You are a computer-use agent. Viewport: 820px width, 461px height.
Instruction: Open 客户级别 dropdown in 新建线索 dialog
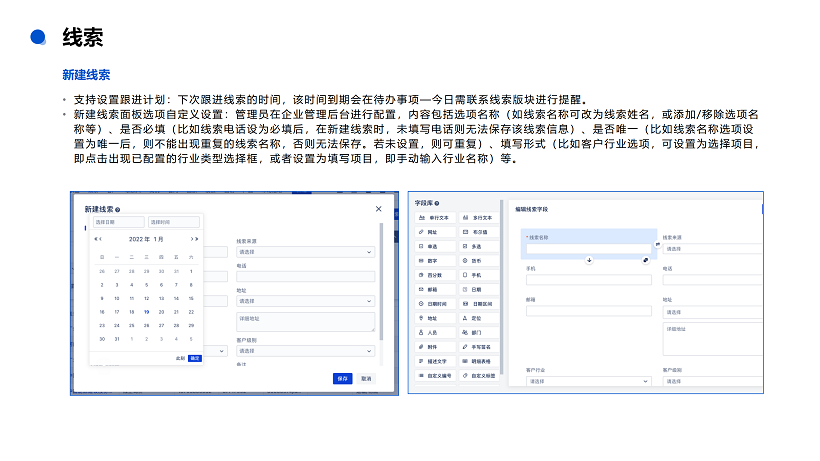(x=305, y=351)
